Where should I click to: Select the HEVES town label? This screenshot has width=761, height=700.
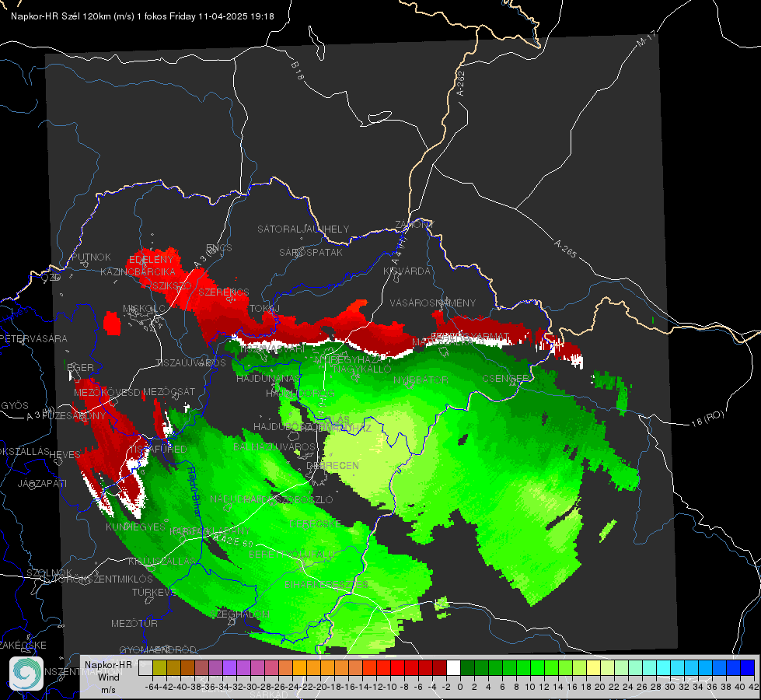(x=65, y=454)
